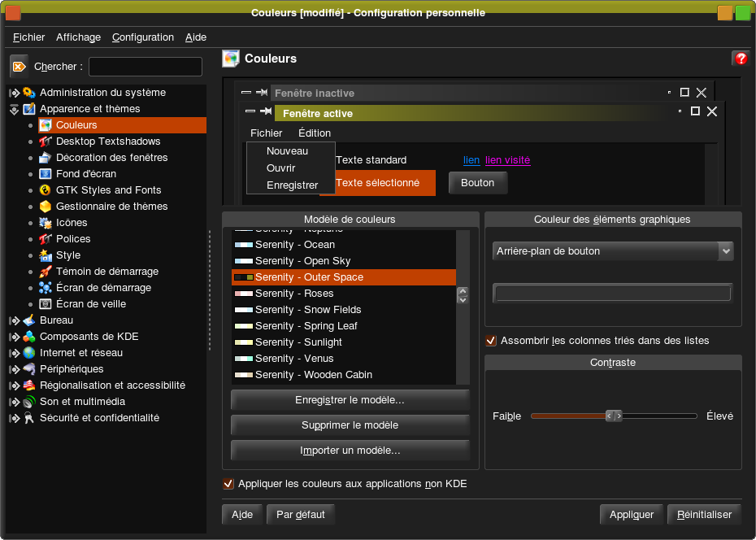This screenshot has height=540, width=756.
Task: Click Enregistrer in the preview menu
Action: click(292, 185)
